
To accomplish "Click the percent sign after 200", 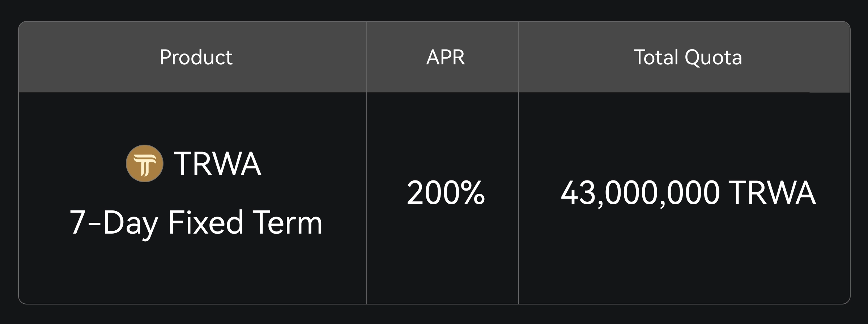I will (471, 193).
